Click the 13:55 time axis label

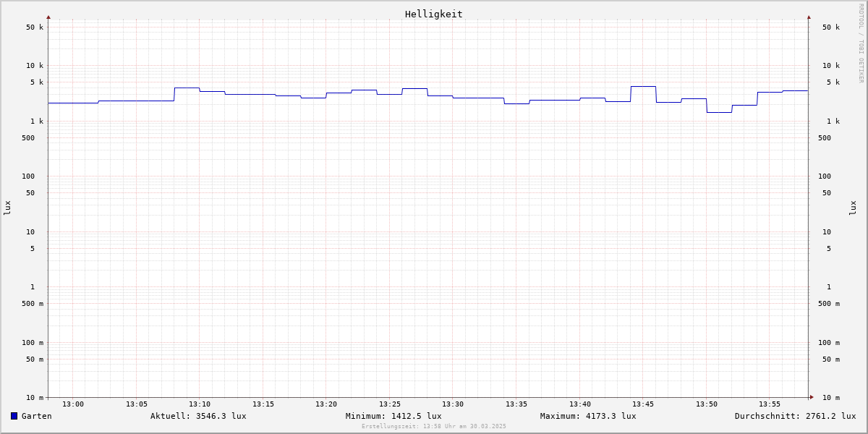(770, 404)
